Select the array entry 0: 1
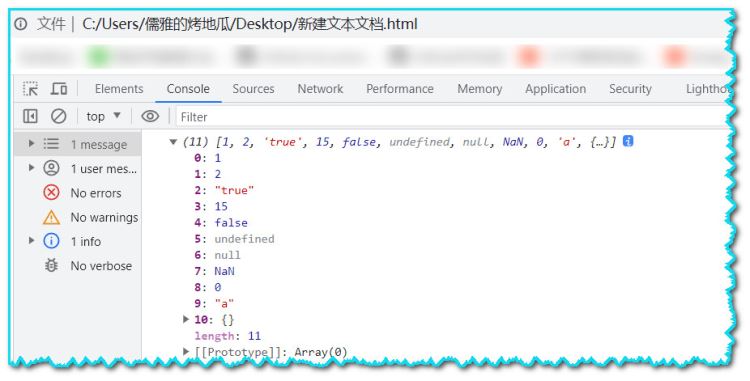Viewport: 750px width, 381px height. [208, 158]
